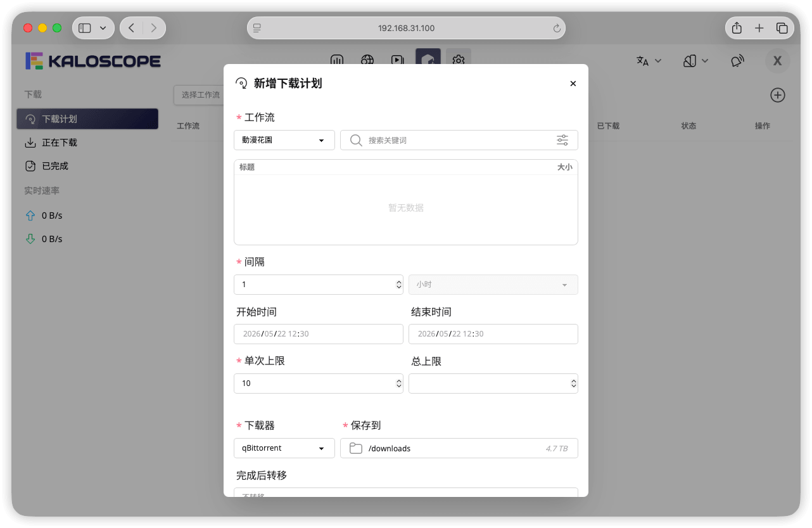Viewport: 812px width, 528px height.
Task: Click the Safari share icon
Action: coord(737,28)
